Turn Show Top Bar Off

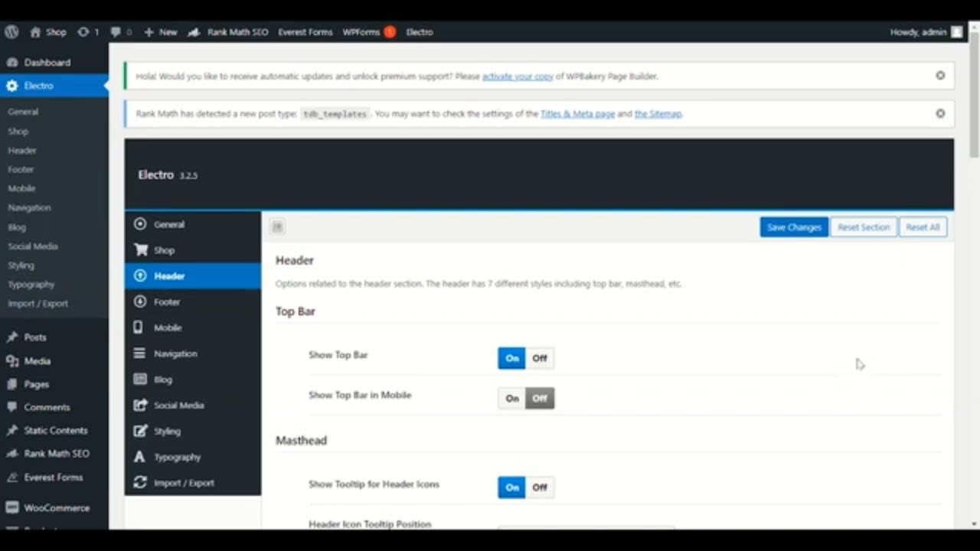(x=540, y=358)
